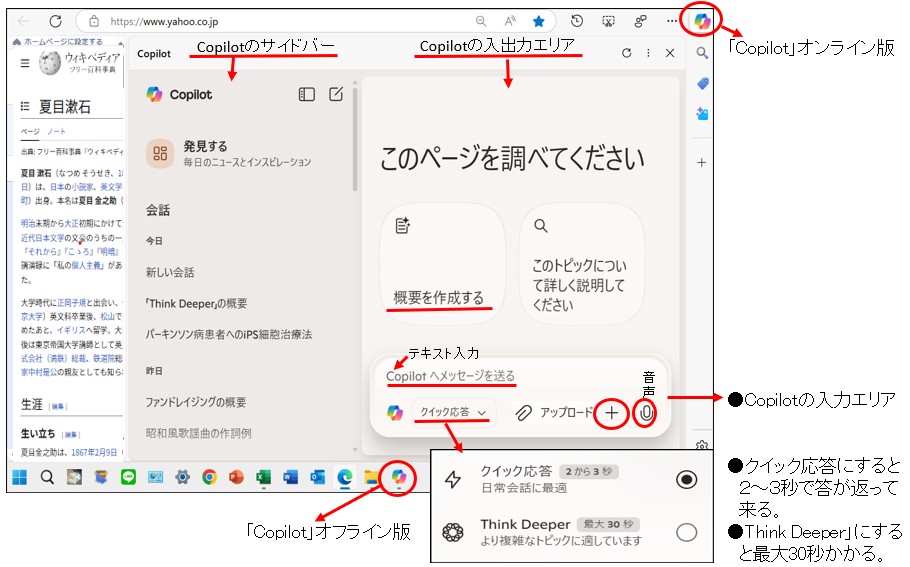Select the クイック応答 radio button
This screenshot has height=567, width=910.
click(686, 480)
